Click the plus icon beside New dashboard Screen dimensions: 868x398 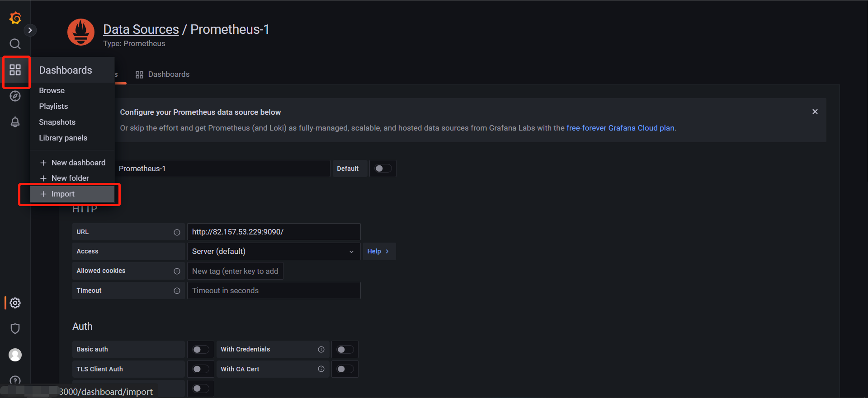click(43, 163)
